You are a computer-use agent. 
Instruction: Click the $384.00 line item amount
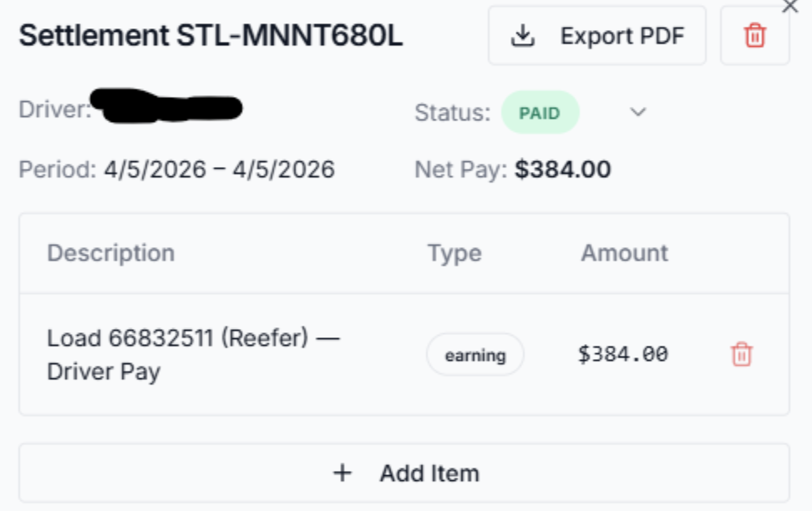tap(623, 354)
